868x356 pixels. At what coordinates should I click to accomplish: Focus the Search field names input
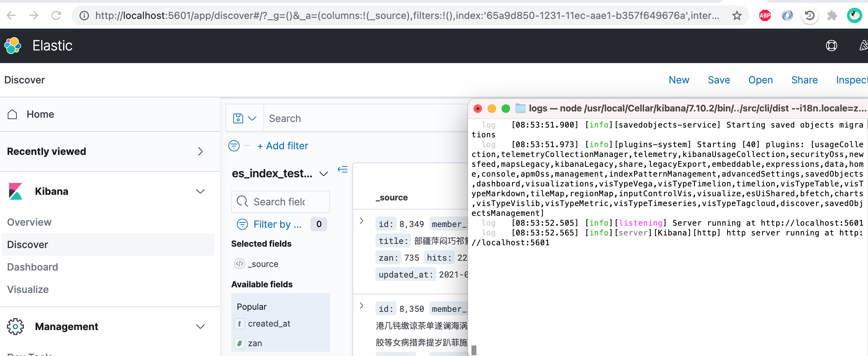[x=281, y=202]
